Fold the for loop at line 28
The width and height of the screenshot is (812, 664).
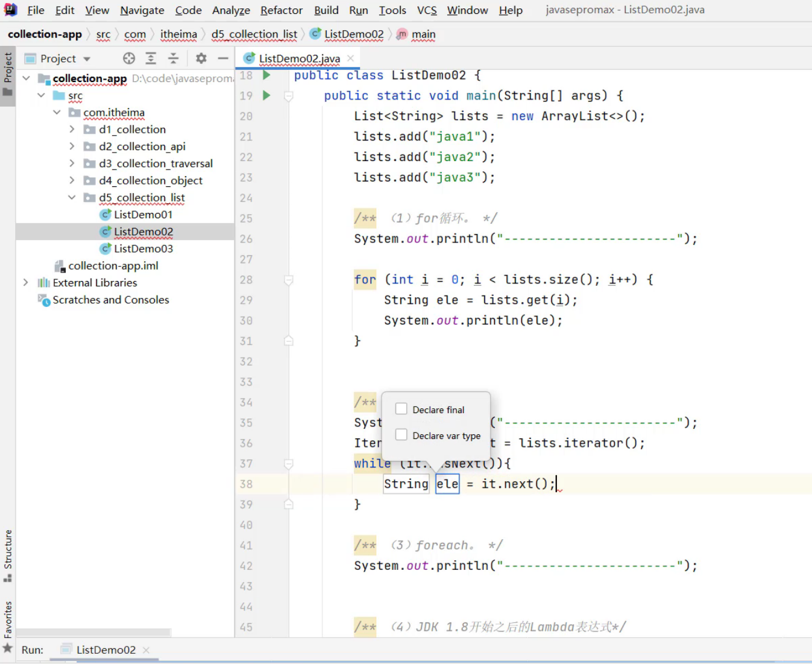pos(289,280)
